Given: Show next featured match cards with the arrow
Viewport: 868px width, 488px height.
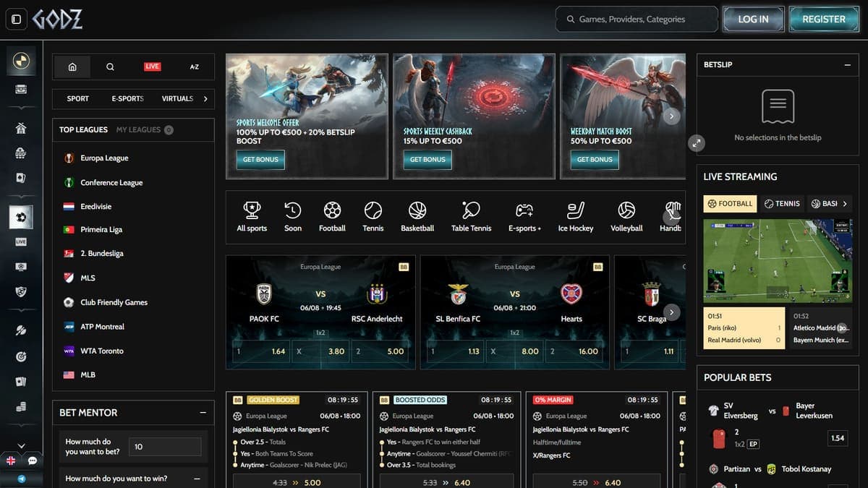Looking at the screenshot, I should click(x=672, y=312).
